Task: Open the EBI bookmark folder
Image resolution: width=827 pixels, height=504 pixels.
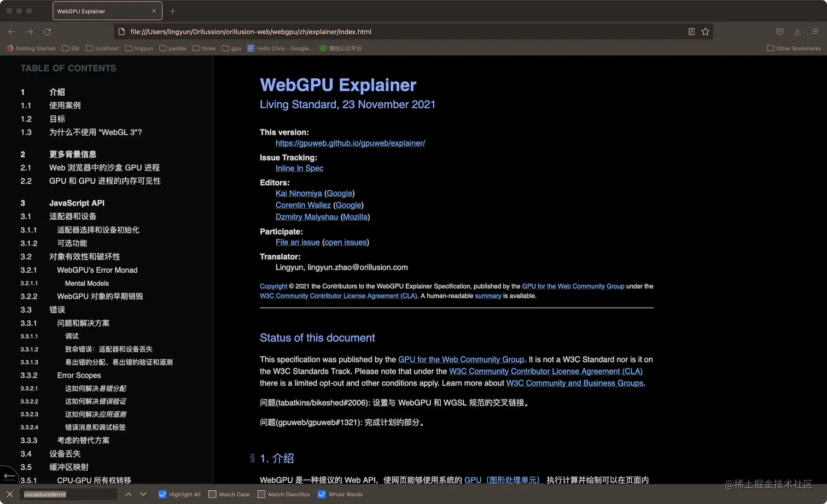Action: tap(71, 48)
